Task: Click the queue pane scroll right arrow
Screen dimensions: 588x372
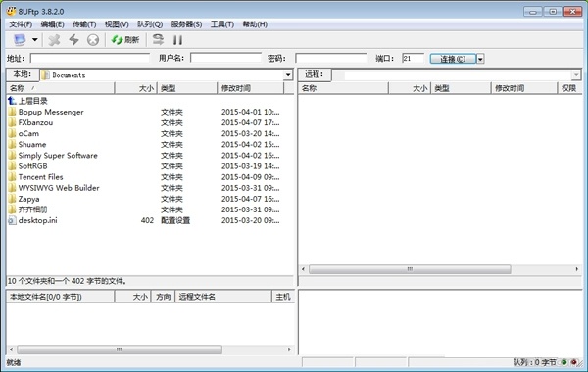Action: (289, 349)
